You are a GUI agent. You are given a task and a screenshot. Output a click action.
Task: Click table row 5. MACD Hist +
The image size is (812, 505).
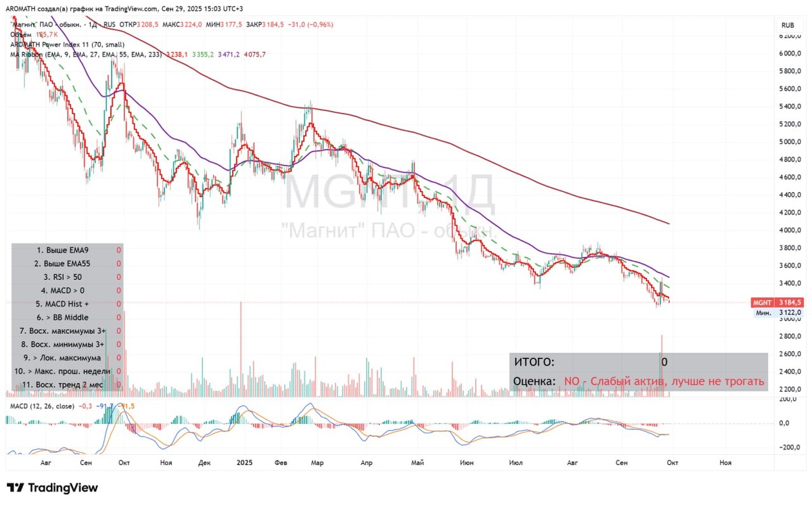tap(67, 304)
